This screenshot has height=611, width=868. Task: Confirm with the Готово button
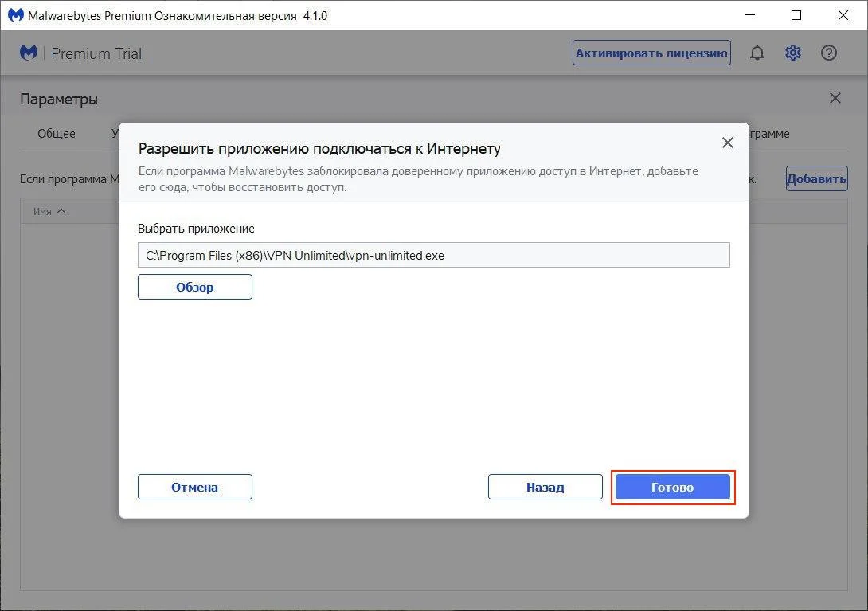tap(672, 487)
